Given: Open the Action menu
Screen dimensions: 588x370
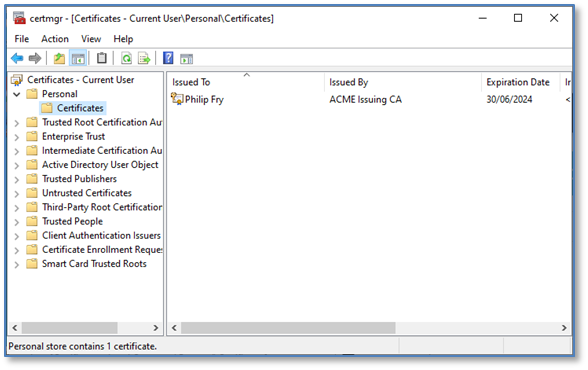Looking at the screenshot, I should 55,39.
